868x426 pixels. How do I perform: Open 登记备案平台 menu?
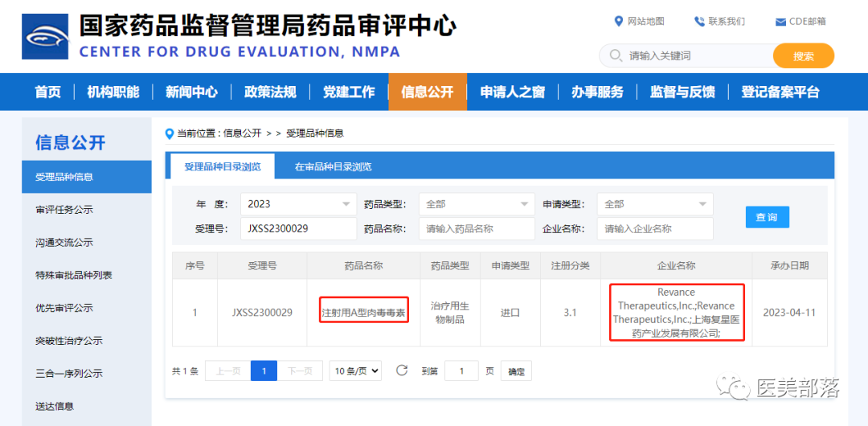(780, 92)
